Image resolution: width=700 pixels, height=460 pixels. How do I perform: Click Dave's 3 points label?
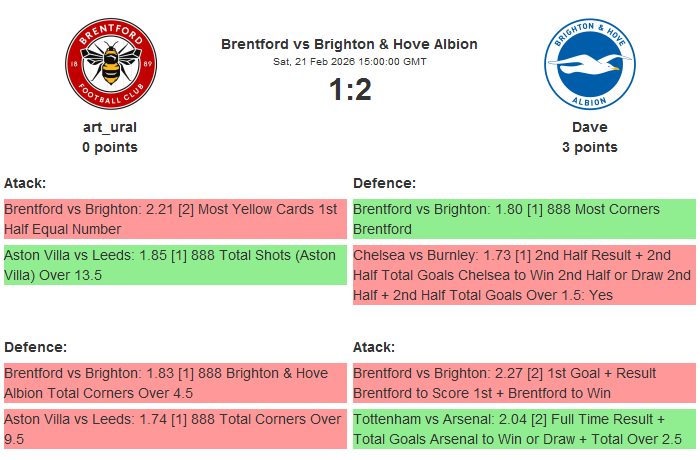coord(589,147)
